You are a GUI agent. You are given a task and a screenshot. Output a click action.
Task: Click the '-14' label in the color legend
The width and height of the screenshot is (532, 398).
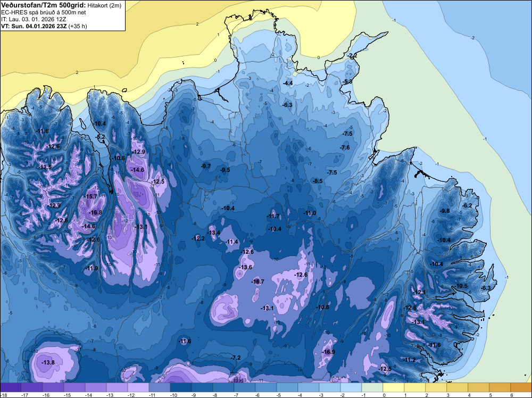(x=88, y=395)
